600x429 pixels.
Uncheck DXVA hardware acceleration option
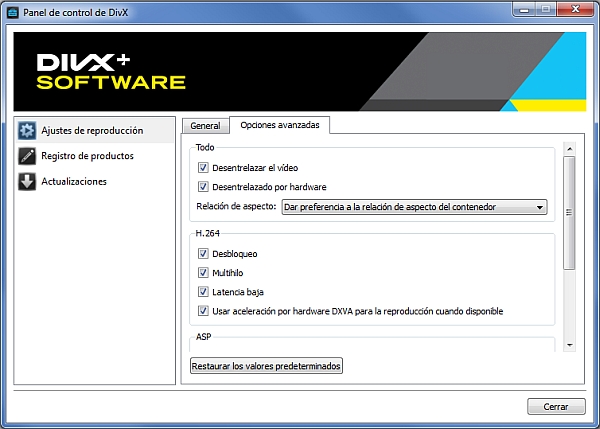click(203, 311)
